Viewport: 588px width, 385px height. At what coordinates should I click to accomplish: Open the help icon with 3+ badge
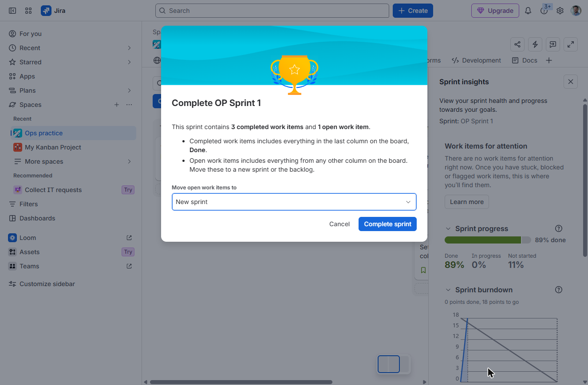point(544,11)
